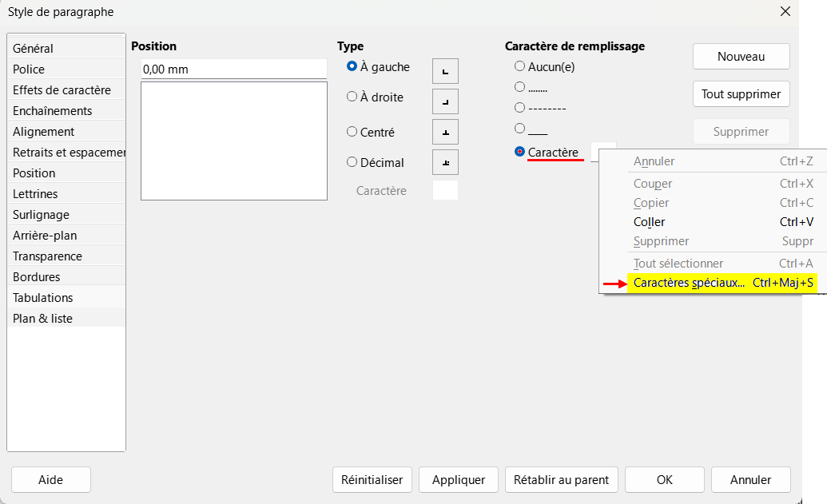Click Annuler Ctrl+Z in context menu
Viewport: 827px width, 504px height.
pos(723,161)
